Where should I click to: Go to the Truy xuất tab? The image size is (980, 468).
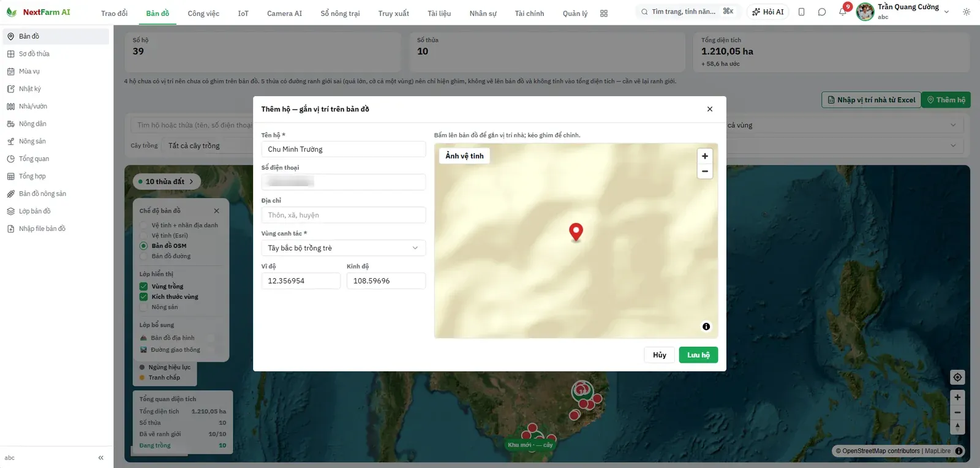click(393, 13)
